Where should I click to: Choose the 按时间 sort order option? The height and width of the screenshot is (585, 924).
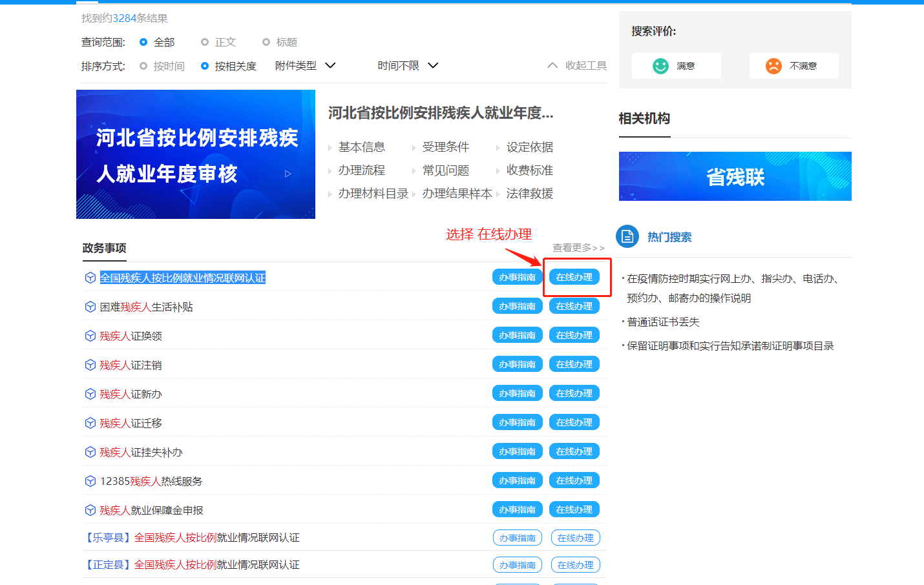click(x=143, y=66)
